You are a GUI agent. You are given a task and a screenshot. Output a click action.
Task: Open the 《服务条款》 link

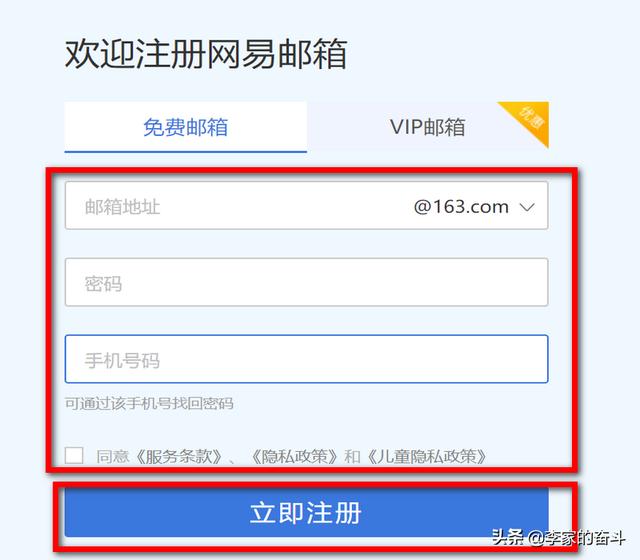(179, 456)
